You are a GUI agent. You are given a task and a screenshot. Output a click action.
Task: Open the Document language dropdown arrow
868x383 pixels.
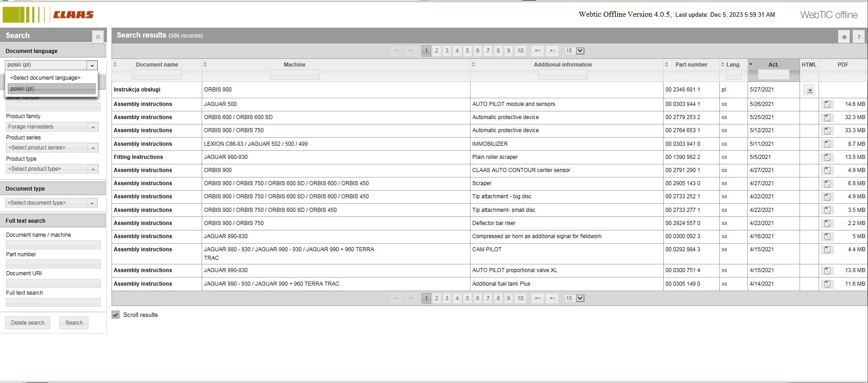92,65
